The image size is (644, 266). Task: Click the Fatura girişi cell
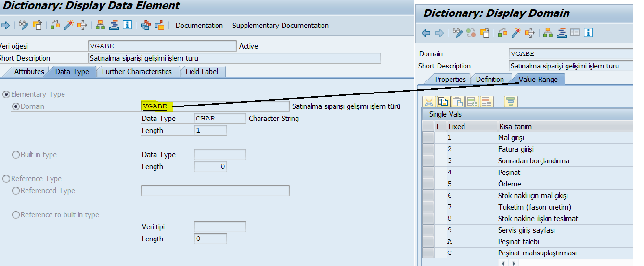[566, 149]
